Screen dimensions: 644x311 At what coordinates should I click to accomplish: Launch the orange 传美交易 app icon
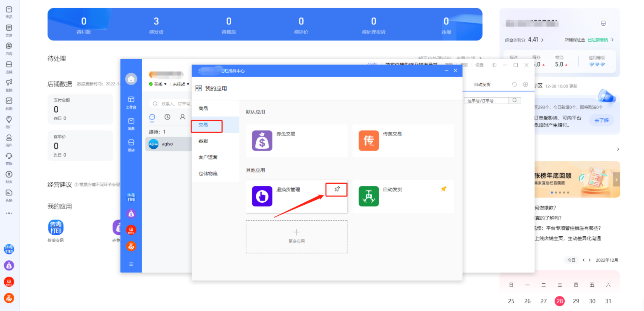pyautogui.click(x=368, y=141)
